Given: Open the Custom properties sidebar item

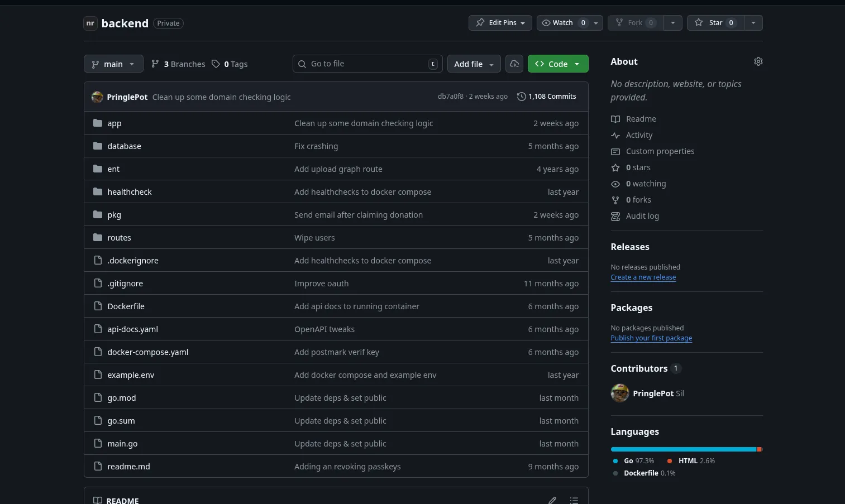Looking at the screenshot, I should click(x=660, y=151).
